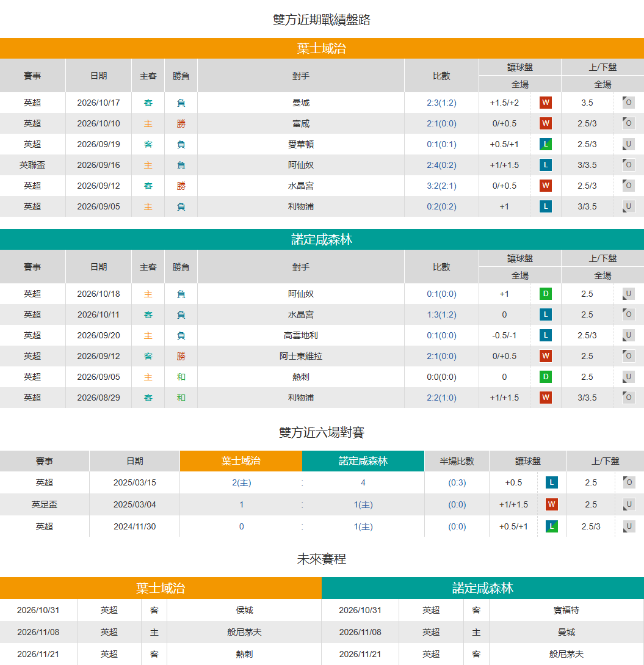644x665 pixels.
Task: Click the U badge in the 0:2 利物浦 row
Action: [x=628, y=206]
